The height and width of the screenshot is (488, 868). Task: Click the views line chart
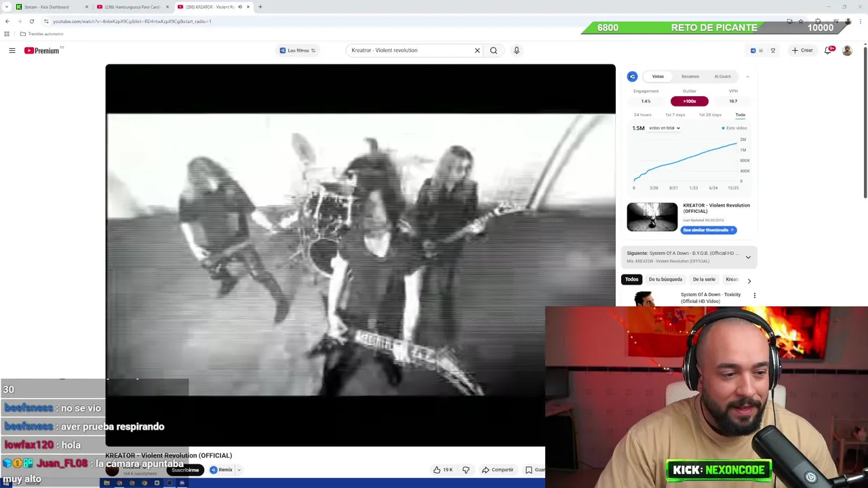686,163
